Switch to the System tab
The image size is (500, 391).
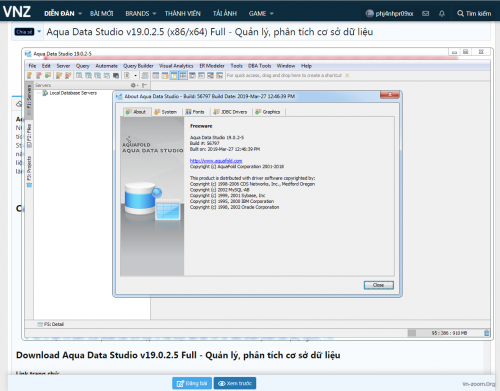click(x=166, y=112)
